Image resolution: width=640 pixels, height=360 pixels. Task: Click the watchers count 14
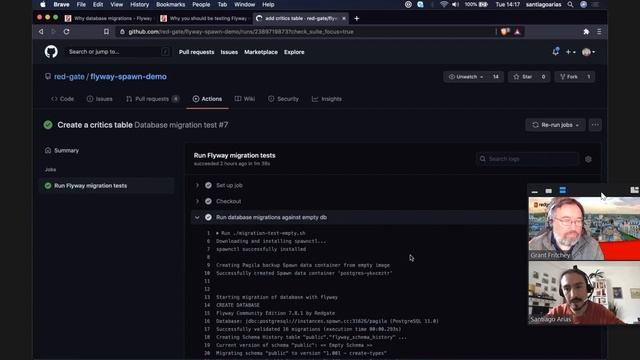(496, 77)
